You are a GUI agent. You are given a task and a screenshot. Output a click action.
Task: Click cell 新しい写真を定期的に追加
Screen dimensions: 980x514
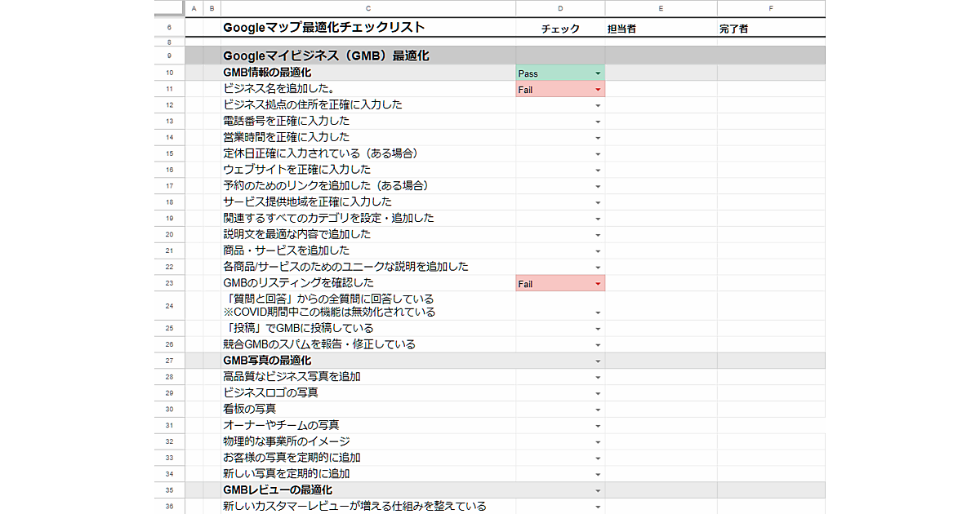[368, 474]
